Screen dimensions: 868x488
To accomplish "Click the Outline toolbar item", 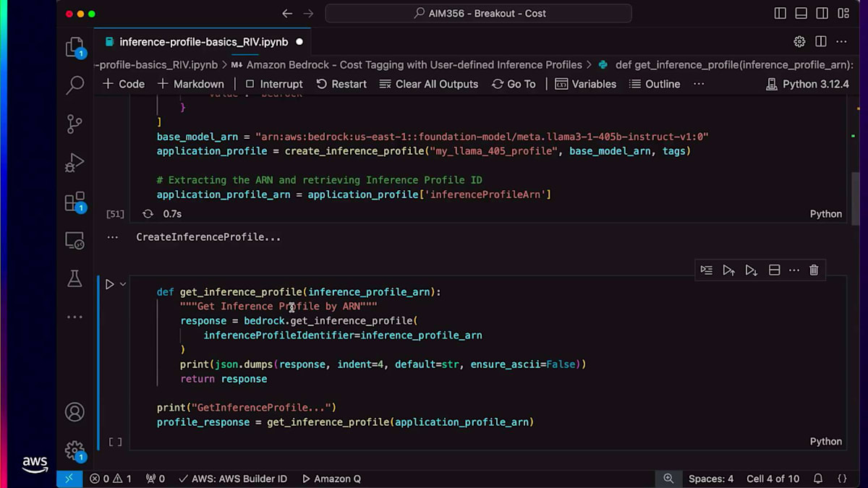I will coord(655,84).
